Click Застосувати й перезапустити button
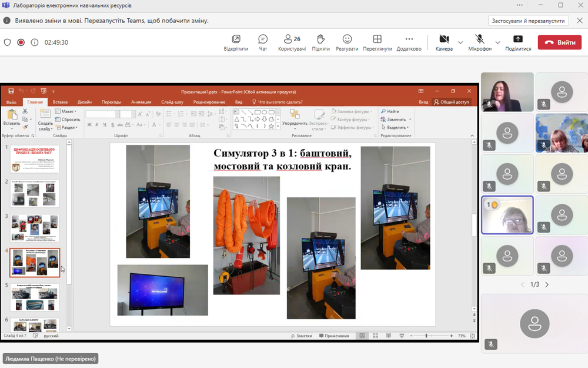588x368 pixels. click(x=528, y=21)
